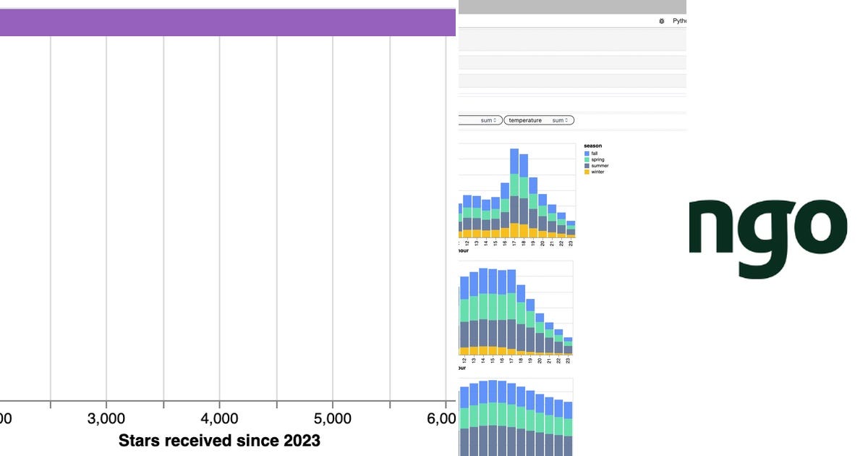The height and width of the screenshot is (456, 868).
Task: Click the 'Stars received since 2023' axis title
Action: [x=219, y=440]
